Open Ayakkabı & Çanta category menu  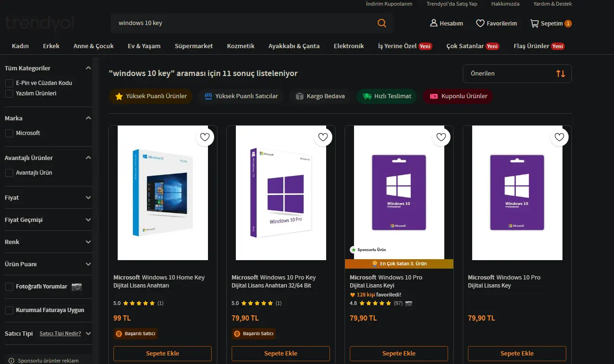(x=294, y=46)
